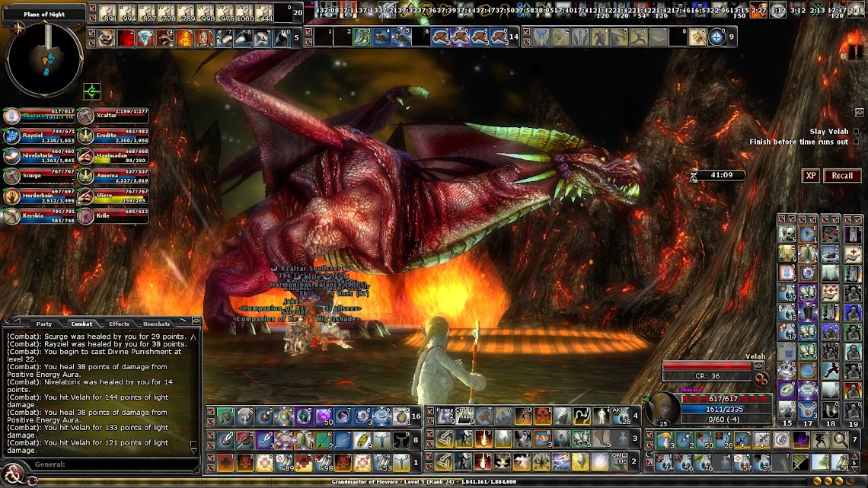Cast the first red cross heal in hotbar 1

click(x=225, y=463)
